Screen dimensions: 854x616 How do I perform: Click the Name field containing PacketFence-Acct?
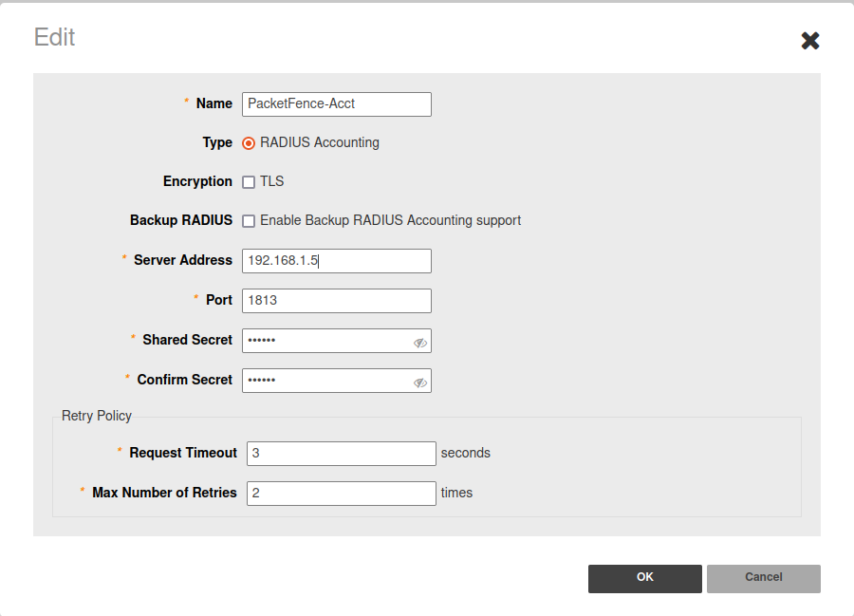pyautogui.click(x=336, y=103)
